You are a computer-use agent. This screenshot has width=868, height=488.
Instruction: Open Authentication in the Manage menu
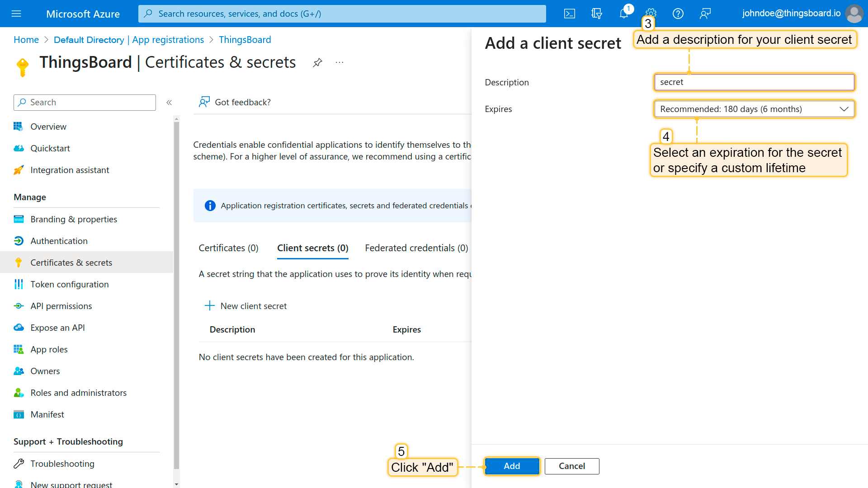point(59,241)
